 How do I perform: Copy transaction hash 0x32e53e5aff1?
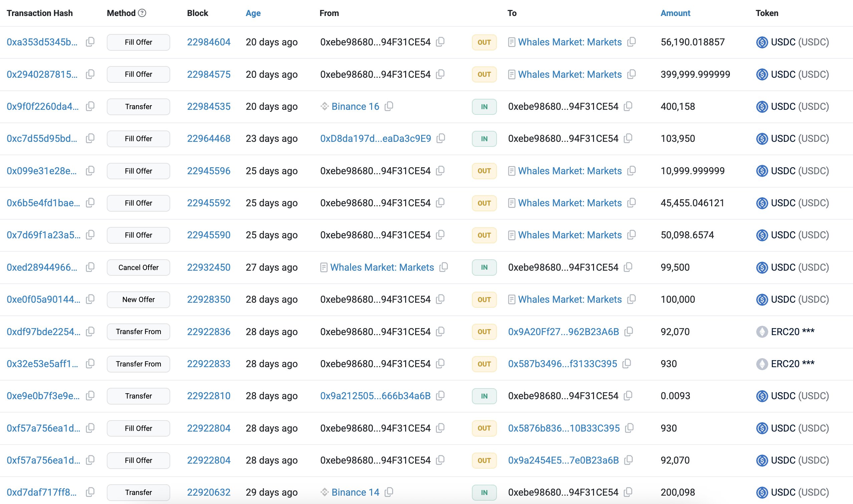point(90,364)
